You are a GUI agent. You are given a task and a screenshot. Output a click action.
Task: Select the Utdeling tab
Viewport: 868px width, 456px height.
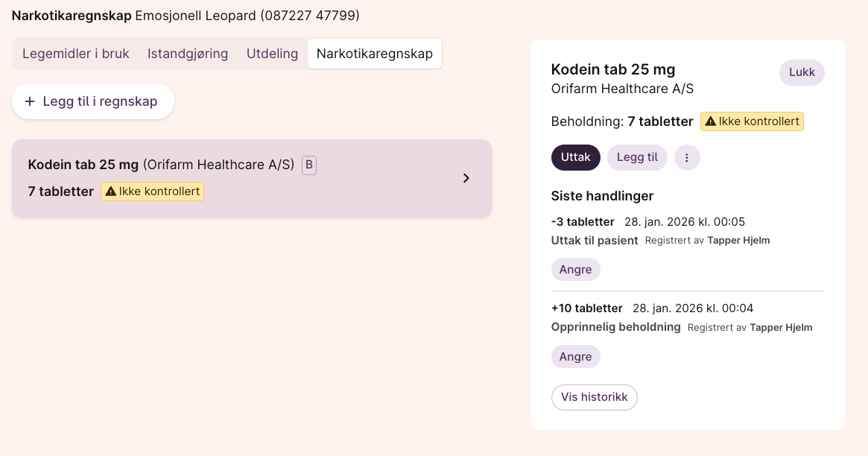point(272,54)
